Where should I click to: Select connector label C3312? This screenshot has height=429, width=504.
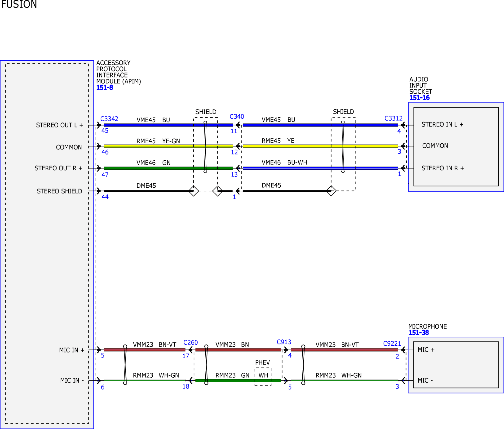(x=393, y=118)
